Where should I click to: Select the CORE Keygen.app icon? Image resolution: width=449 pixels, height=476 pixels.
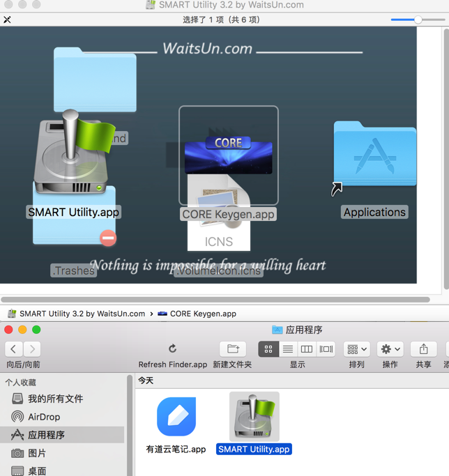point(229,155)
